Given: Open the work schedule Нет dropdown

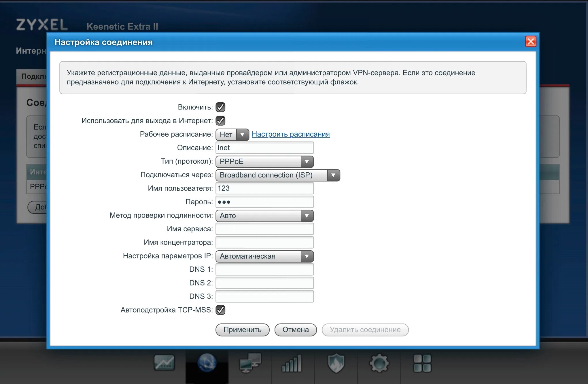Looking at the screenshot, I should coord(232,135).
